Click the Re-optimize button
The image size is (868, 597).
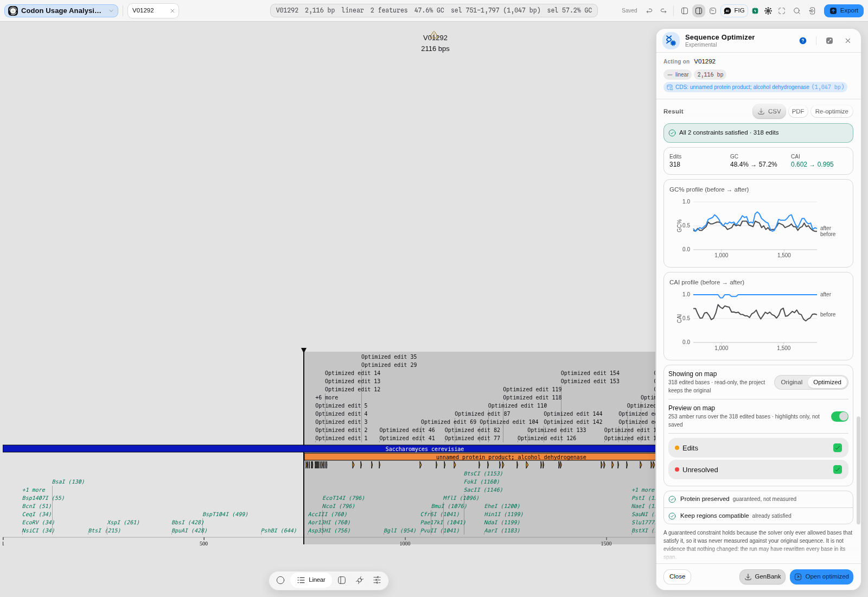(832, 111)
